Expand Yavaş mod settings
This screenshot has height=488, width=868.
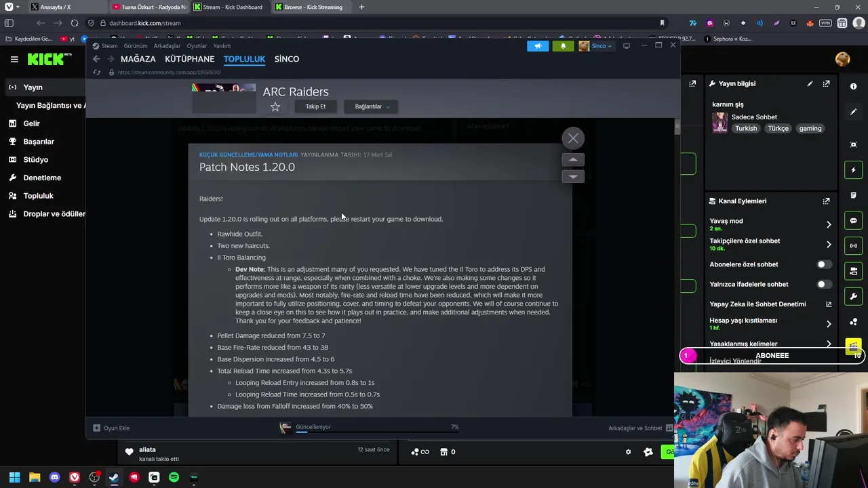pos(828,224)
